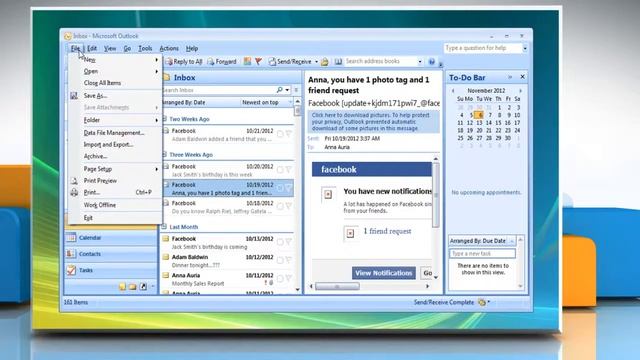Open Send/Receive dropdown arrow
640x360 pixels.
tap(316, 62)
